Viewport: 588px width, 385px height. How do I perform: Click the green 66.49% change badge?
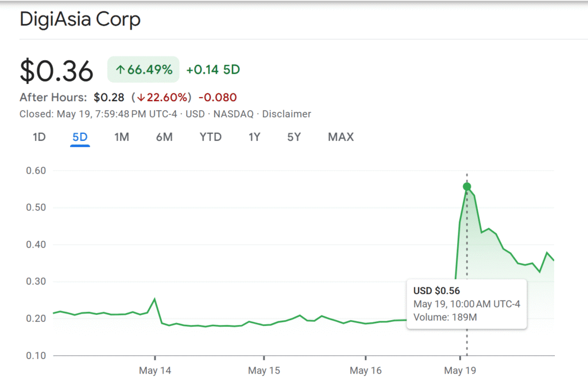(x=144, y=70)
